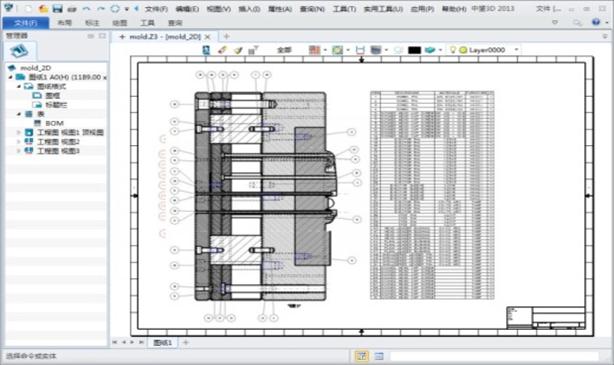Select the 图框 tree item
The image size is (614, 365).
[52, 96]
